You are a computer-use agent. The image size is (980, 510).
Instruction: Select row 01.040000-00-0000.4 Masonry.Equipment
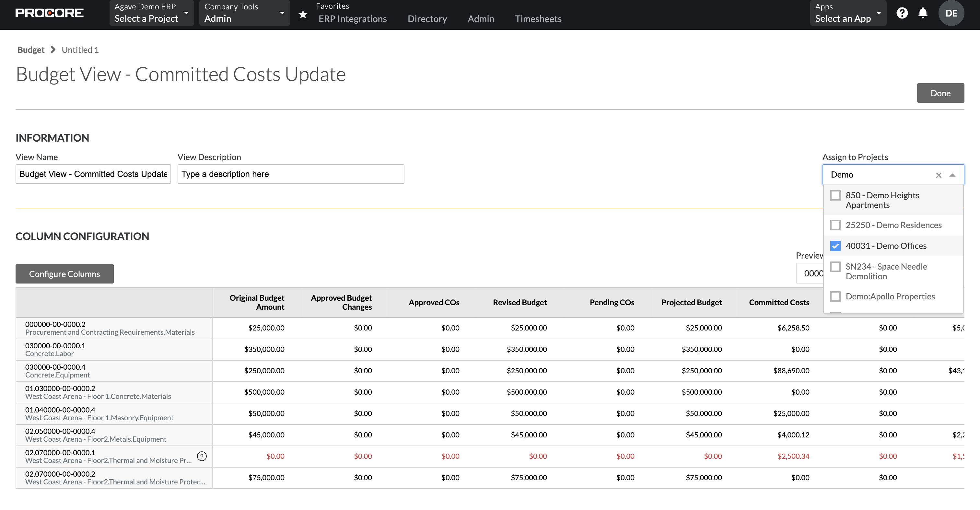114,413
